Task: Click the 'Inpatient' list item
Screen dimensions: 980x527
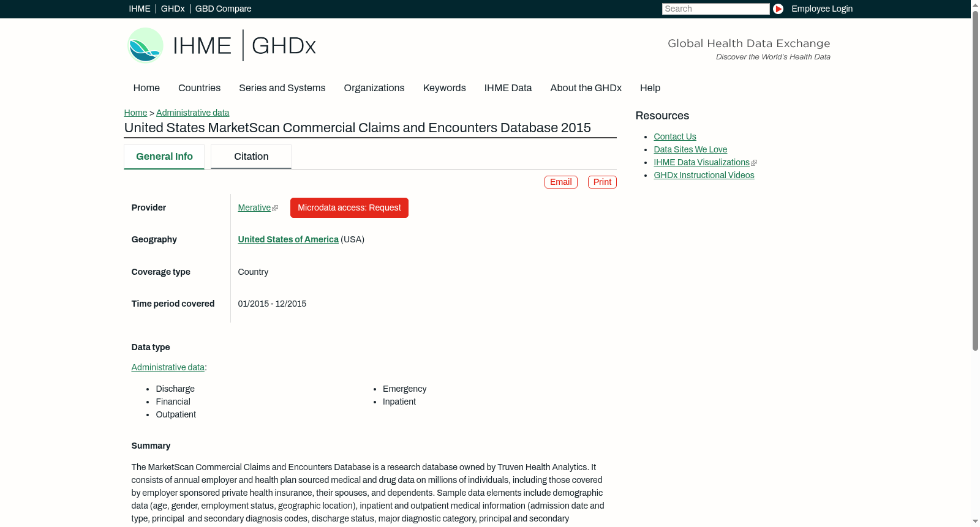Action: click(399, 402)
